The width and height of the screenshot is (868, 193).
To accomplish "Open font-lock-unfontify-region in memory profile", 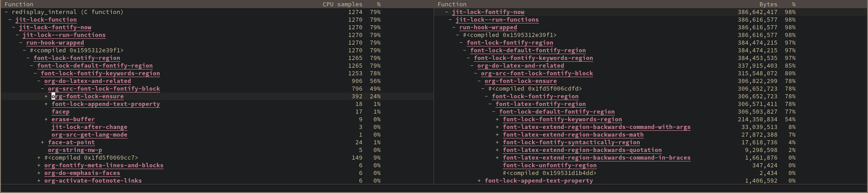I will [x=550, y=165].
